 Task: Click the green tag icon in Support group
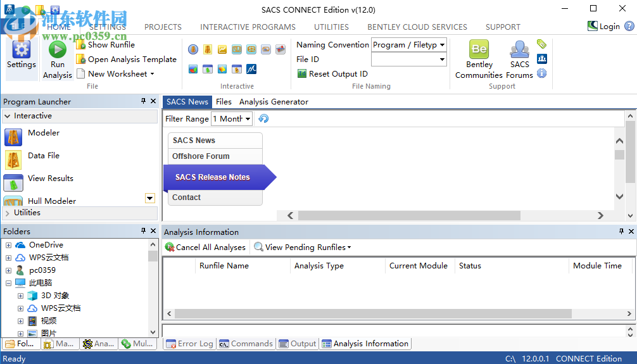coord(541,44)
